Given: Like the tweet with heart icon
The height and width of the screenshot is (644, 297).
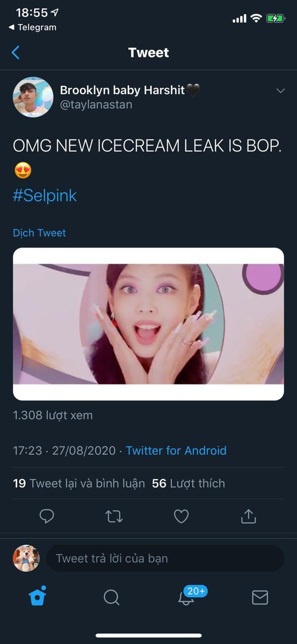Looking at the screenshot, I should [x=181, y=516].
